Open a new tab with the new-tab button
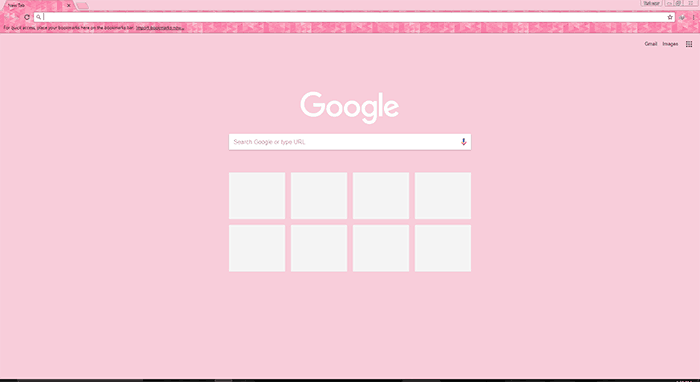The height and width of the screenshot is (382, 700). tap(83, 5)
